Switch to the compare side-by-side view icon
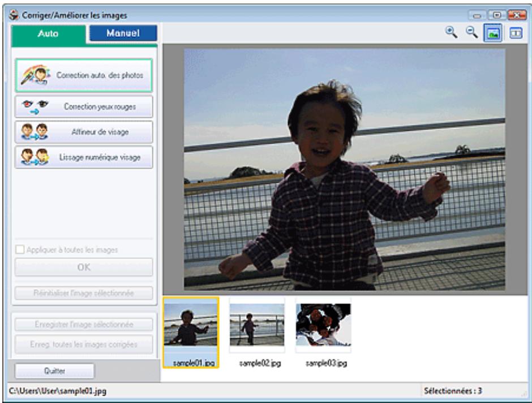The height and width of the screenshot is (403, 532). (x=516, y=33)
